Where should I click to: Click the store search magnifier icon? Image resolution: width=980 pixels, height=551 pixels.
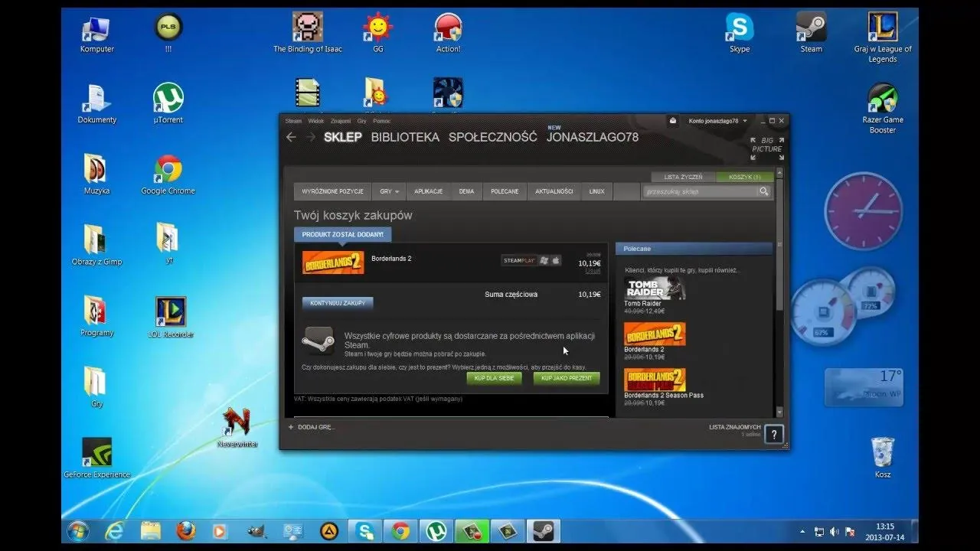763,191
